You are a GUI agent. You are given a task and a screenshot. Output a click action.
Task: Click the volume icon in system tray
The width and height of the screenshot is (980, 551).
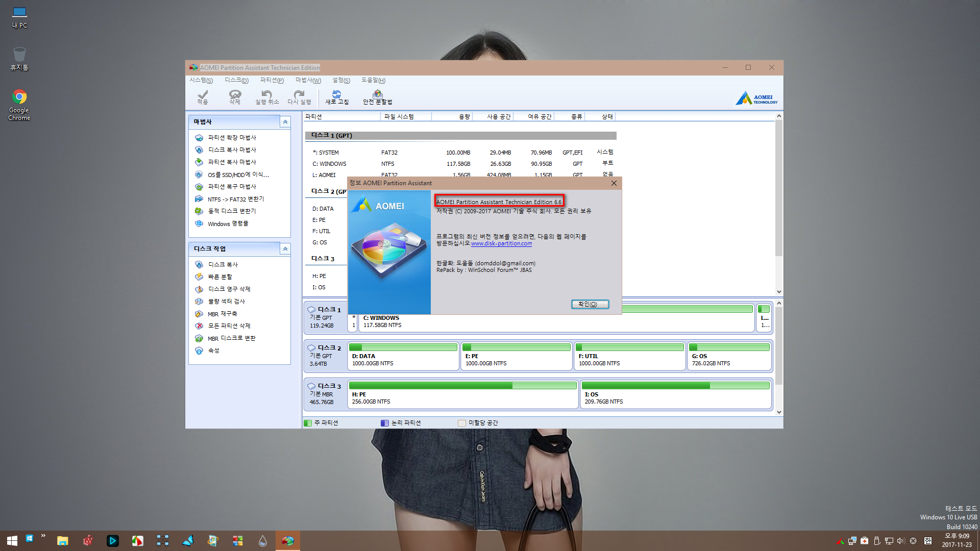(x=901, y=541)
